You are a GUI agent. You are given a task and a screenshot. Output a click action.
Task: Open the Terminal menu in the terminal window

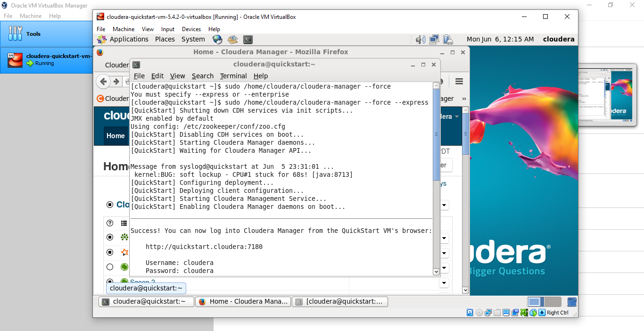pos(233,76)
